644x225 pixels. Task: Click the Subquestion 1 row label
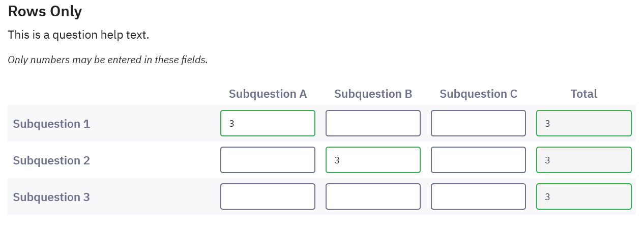51,124
